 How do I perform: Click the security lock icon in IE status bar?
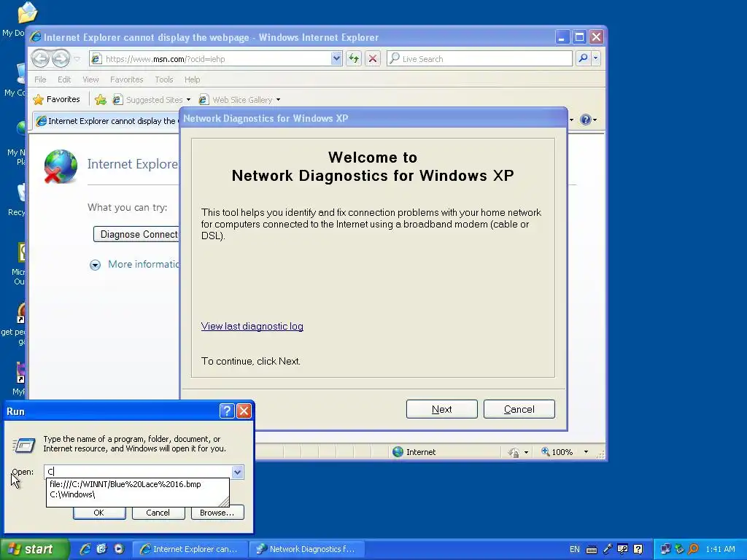(514, 452)
